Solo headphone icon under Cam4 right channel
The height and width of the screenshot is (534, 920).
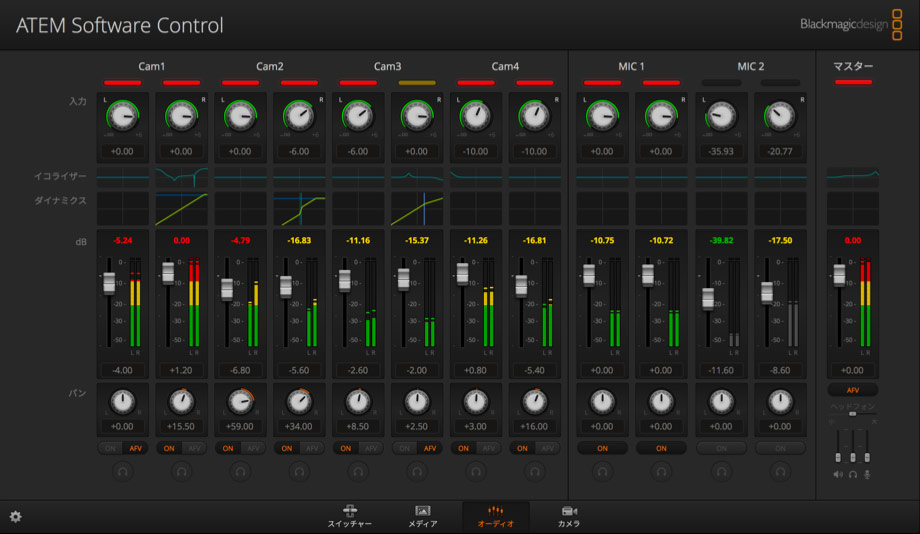(535, 471)
